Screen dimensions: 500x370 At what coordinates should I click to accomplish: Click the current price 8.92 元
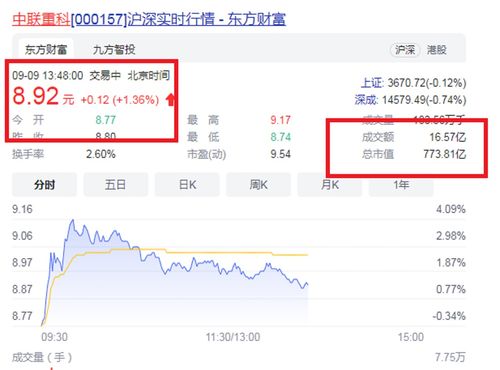43,96
